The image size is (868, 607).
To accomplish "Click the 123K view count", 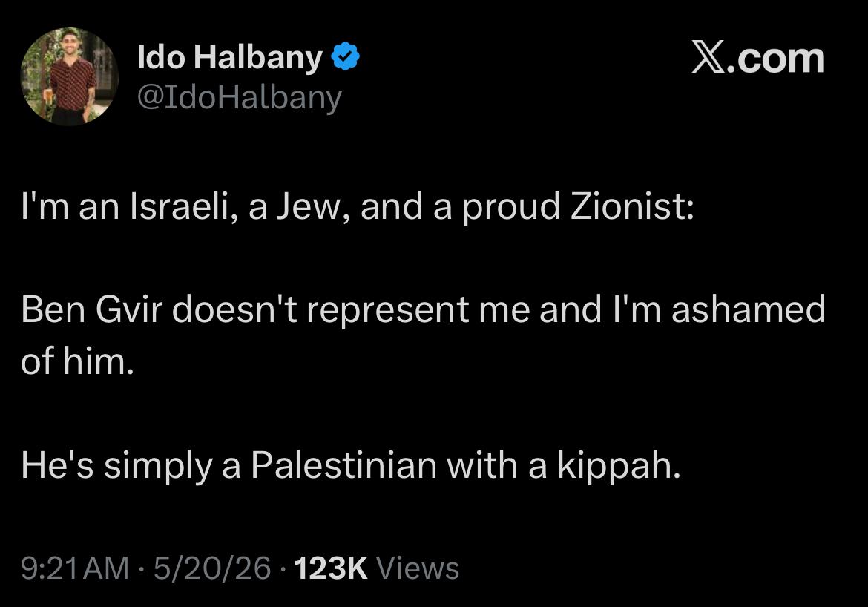I will tap(330, 568).
